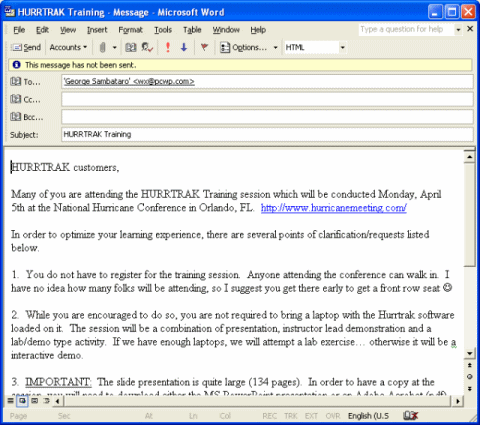Image resolution: width=480 pixels, height=425 pixels.
Task: Click the 'HURRTRAK customers,' greeting line
Action: click(65, 167)
